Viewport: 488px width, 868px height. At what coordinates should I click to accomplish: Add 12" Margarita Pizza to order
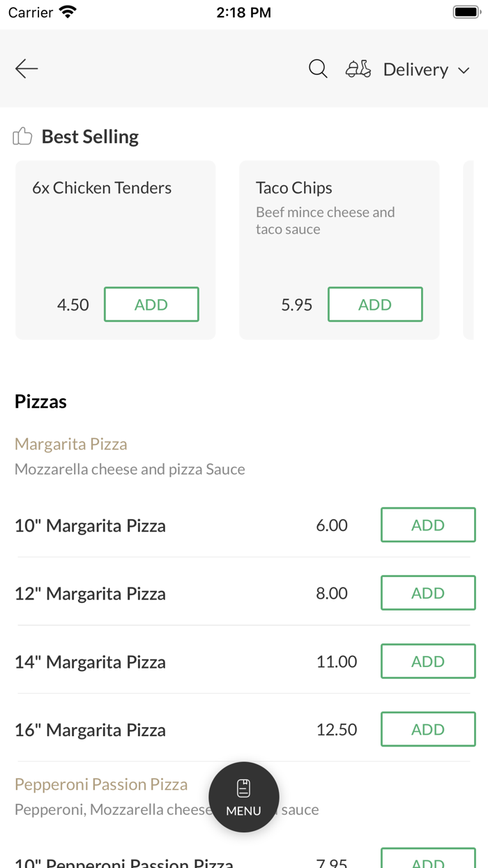428,593
